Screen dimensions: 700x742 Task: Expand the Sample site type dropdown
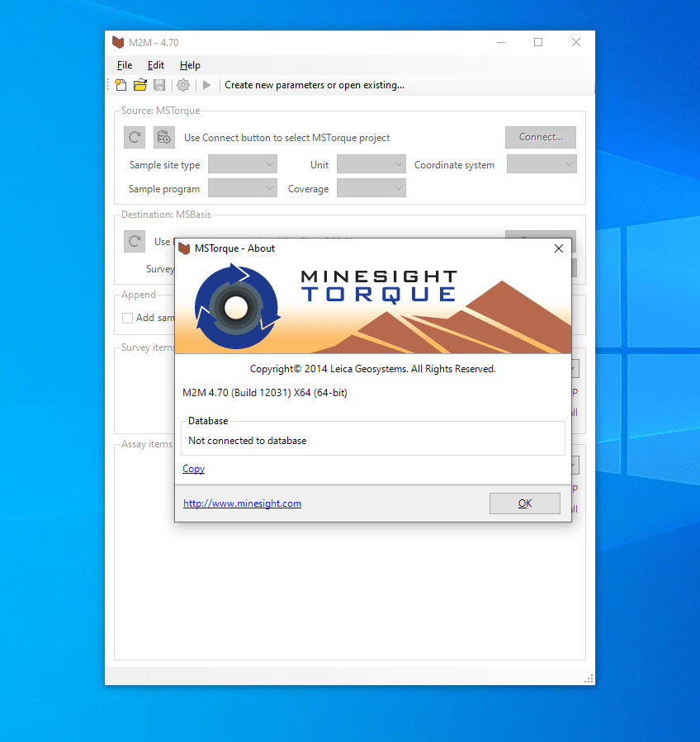(243, 165)
